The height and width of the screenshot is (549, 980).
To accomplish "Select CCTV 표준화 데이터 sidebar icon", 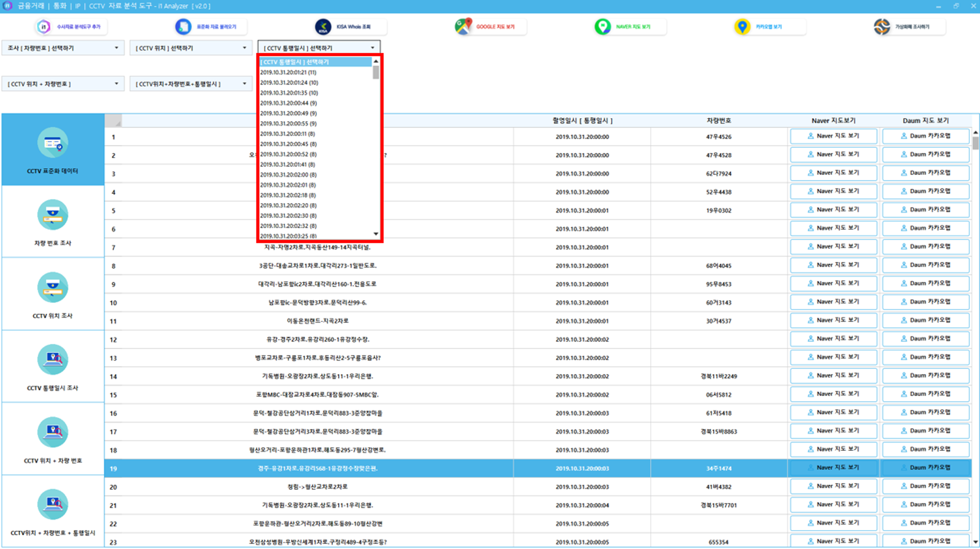I will point(52,143).
